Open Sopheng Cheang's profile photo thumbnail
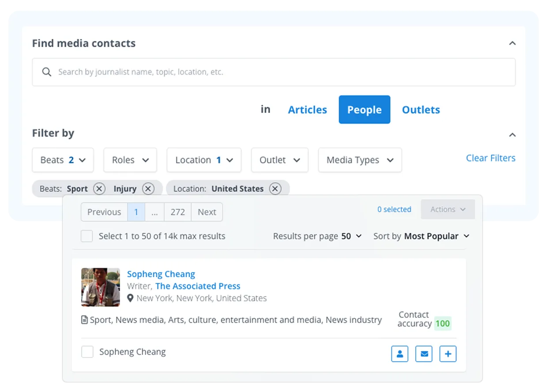545x392 pixels. (x=101, y=287)
